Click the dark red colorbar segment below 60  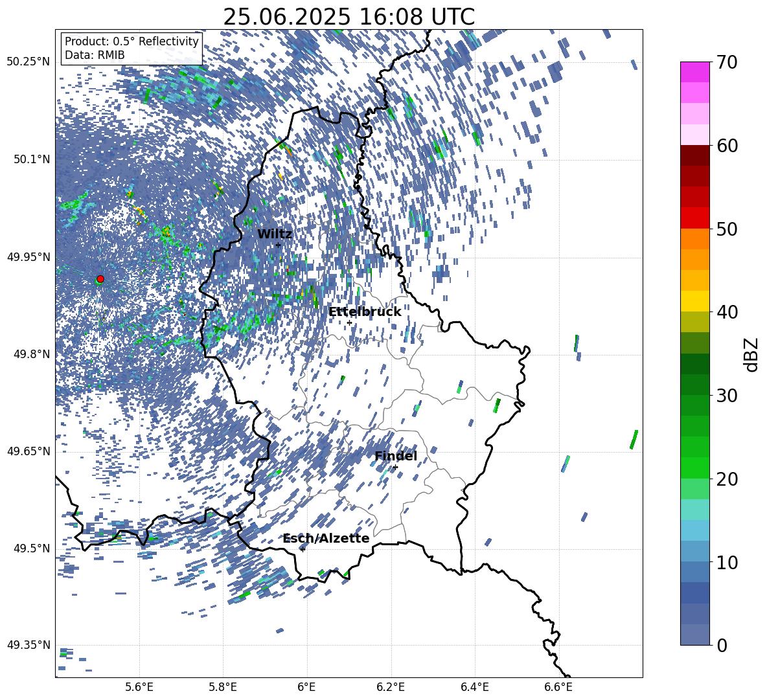pyautogui.click(x=694, y=155)
